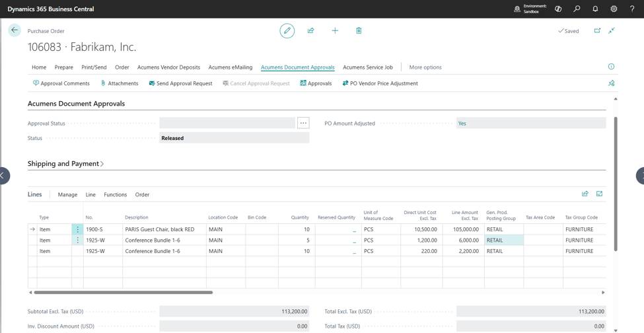Image resolution: width=644 pixels, height=333 pixels.
Task: Collapse the page with the shrink icon
Action: [612, 31]
